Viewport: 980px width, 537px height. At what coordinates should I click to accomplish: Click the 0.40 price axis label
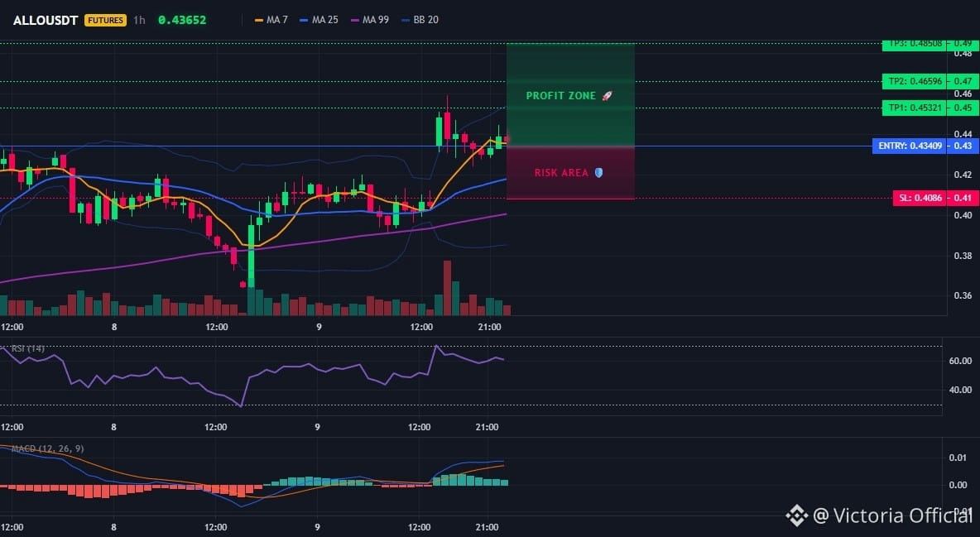point(963,215)
